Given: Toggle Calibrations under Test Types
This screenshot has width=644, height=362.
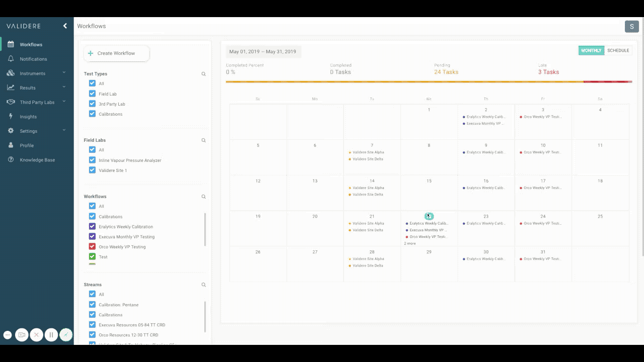Looking at the screenshot, I should pos(92,114).
